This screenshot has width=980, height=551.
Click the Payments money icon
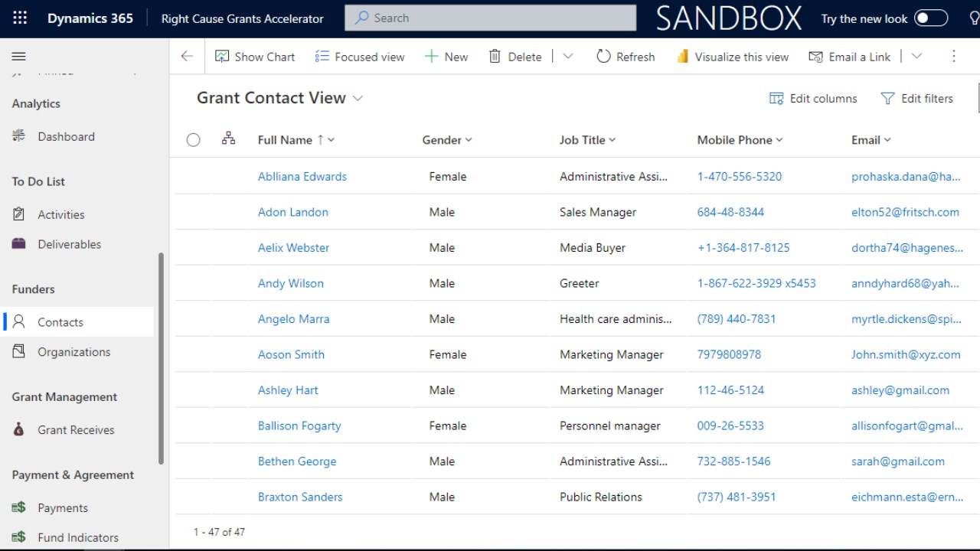coord(19,507)
